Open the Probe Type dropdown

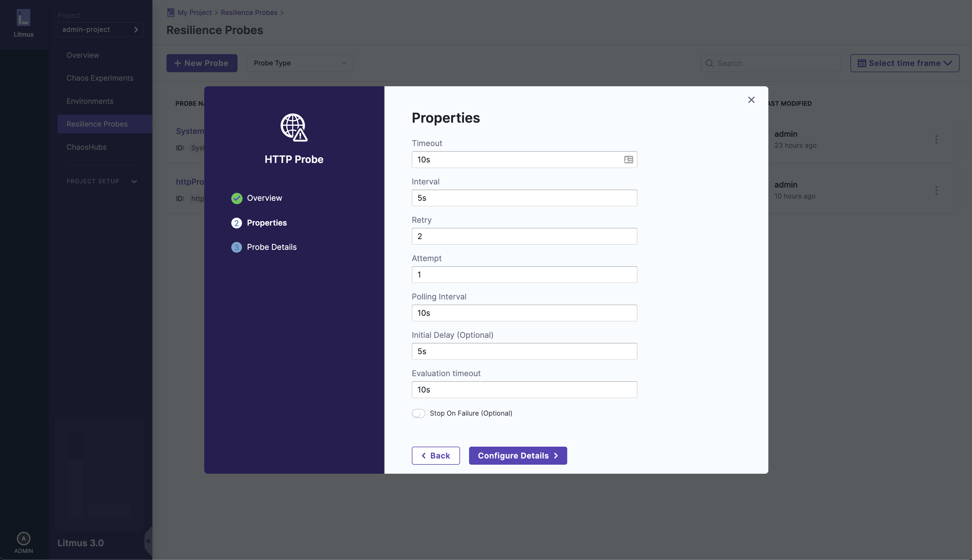point(300,63)
